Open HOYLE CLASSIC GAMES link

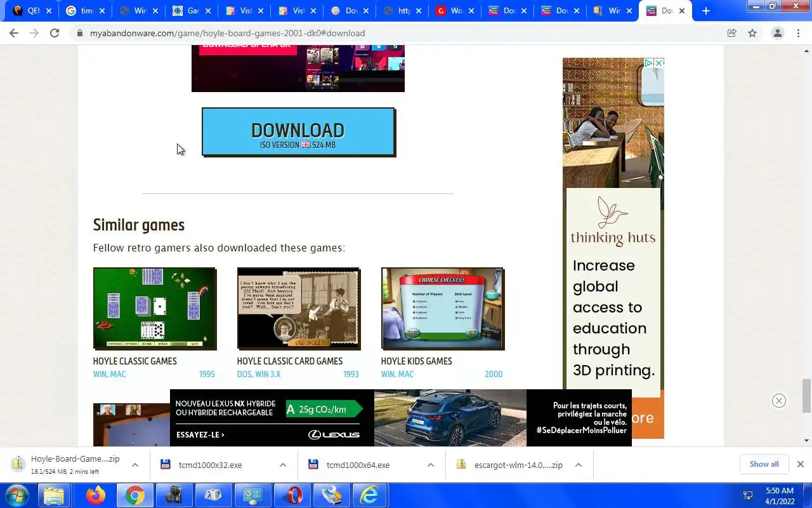pos(134,361)
